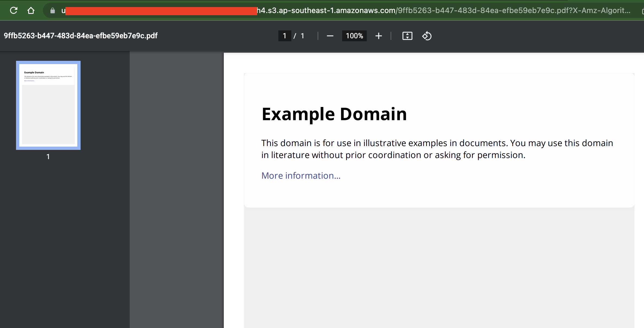Zoom out with the minus button

330,36
